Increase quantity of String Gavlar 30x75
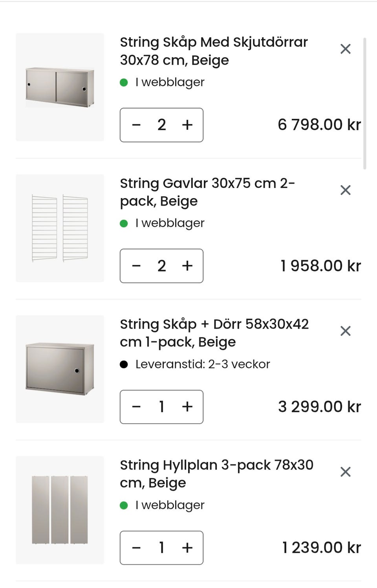The width and height of the screenshot is (377, 588). (x=187, y=266)
